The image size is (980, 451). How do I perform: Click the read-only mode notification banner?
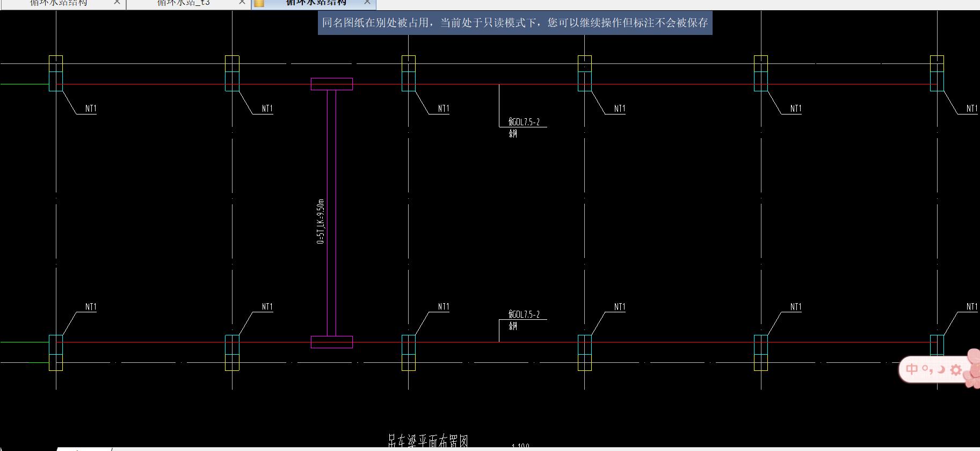(x=515, y=23)
